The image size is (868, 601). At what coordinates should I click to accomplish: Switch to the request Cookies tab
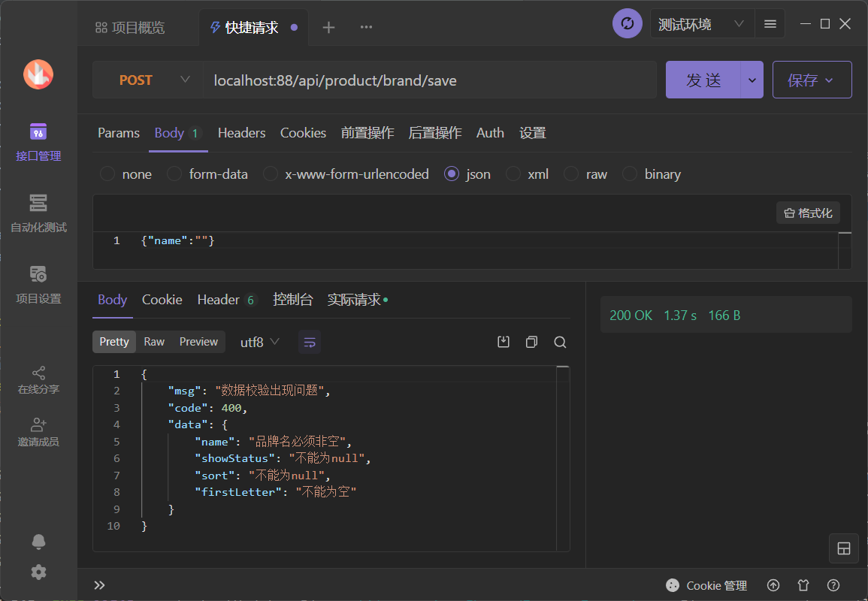tap(303, 133)
